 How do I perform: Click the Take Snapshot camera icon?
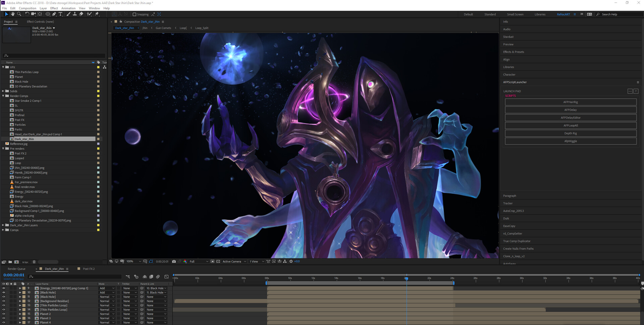[174, 262]
